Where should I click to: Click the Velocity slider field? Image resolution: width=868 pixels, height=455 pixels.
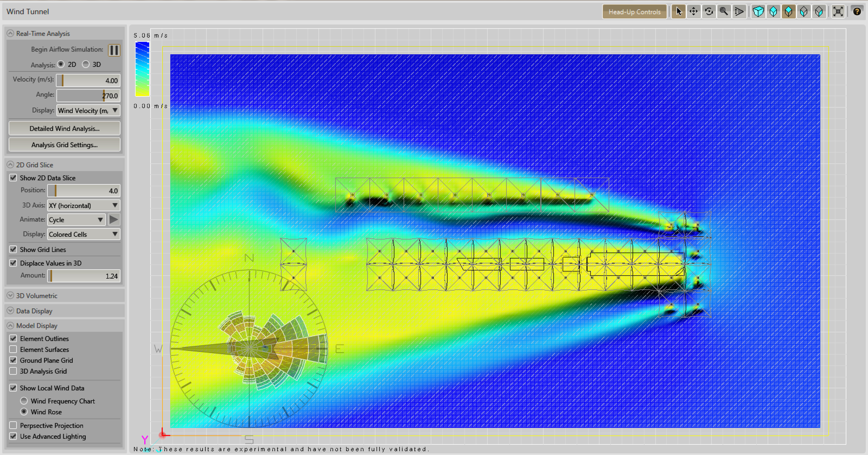[88, 81]
